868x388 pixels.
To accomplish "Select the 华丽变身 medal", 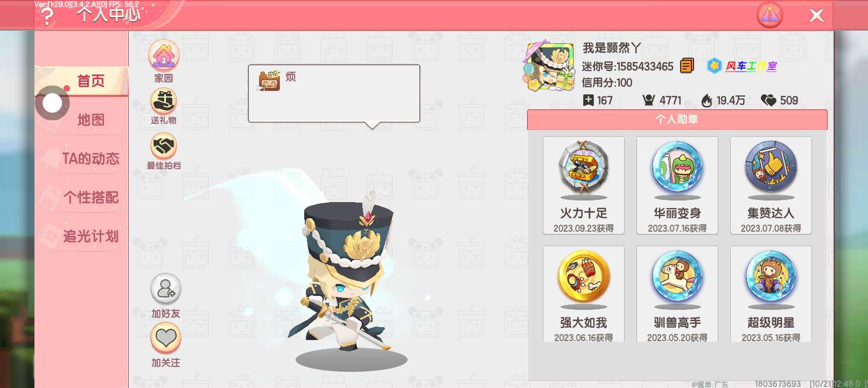I will coord(677,185).
